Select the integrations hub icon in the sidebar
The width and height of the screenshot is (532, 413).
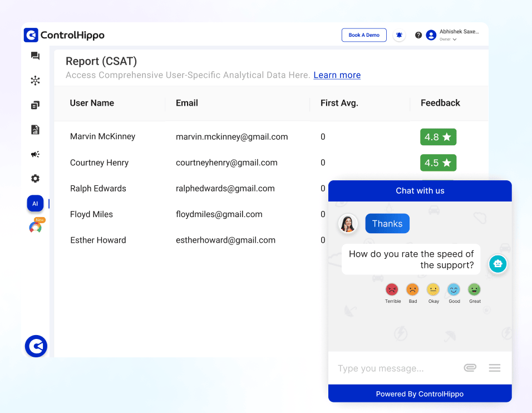(35, 80)
